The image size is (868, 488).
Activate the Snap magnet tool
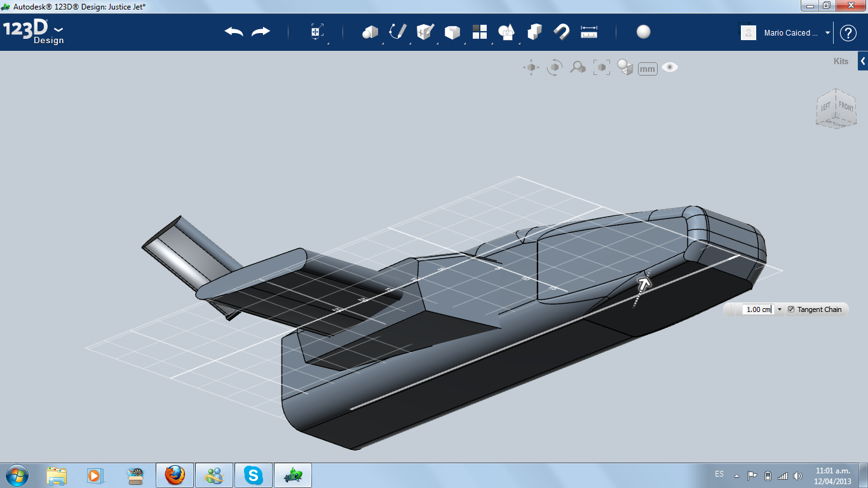click(x=562, y=32)
